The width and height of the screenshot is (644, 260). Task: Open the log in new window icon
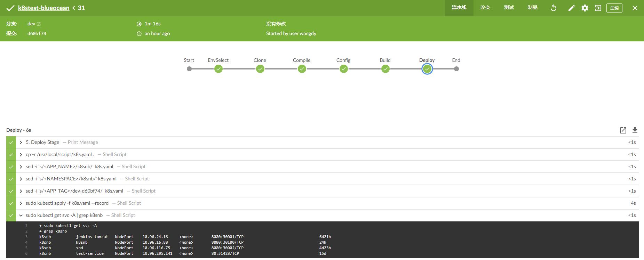[623, 130]
